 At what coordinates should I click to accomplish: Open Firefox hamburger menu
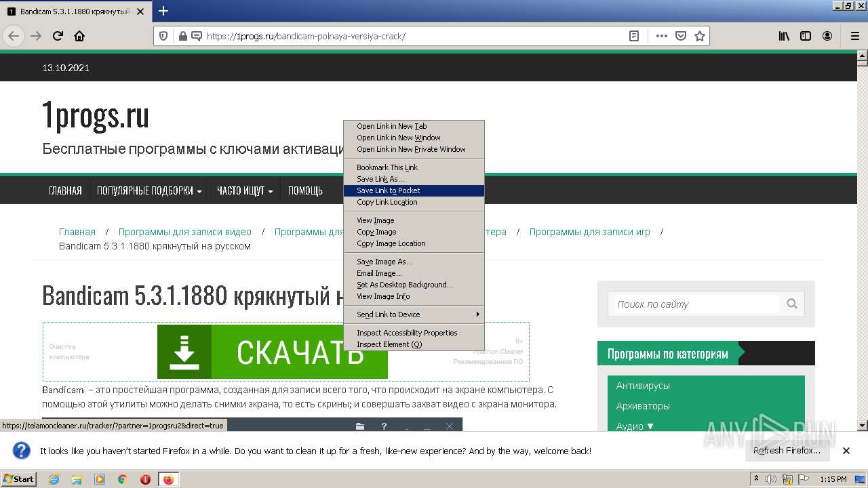854,36
